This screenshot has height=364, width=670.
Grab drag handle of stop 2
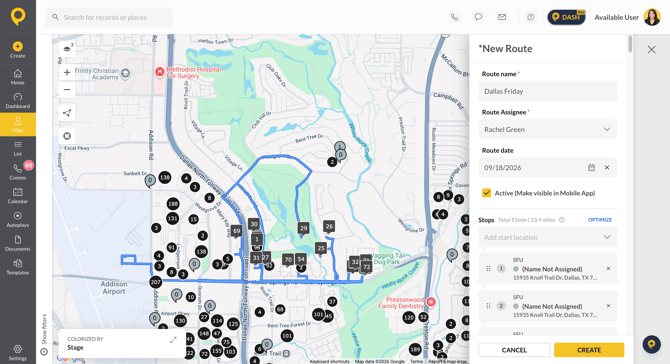click(488, 306)
